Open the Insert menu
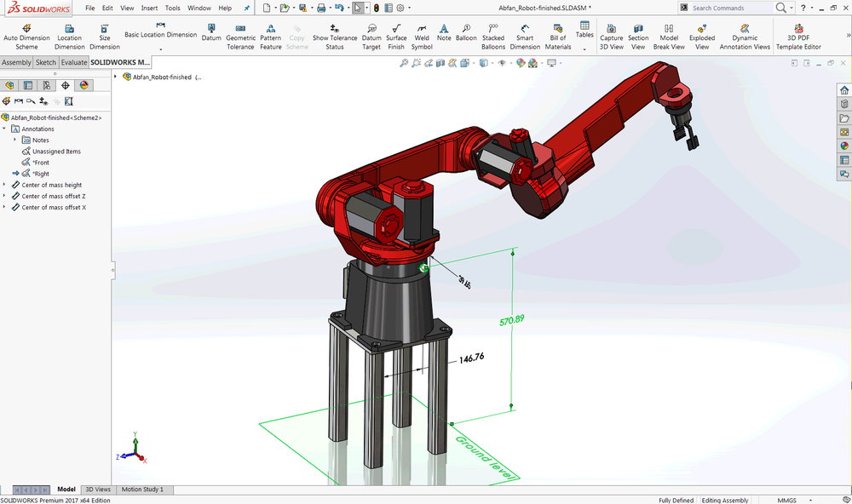The image size is (852, 504). [149, 8]
